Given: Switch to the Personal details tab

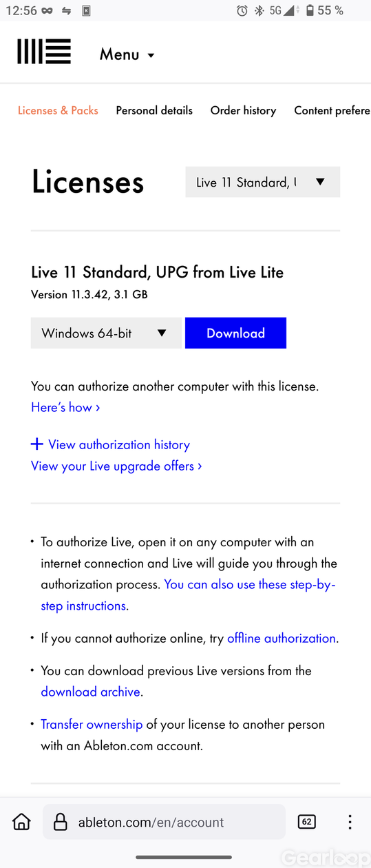Looking at the screenshot, I should (x=154, y=110).
